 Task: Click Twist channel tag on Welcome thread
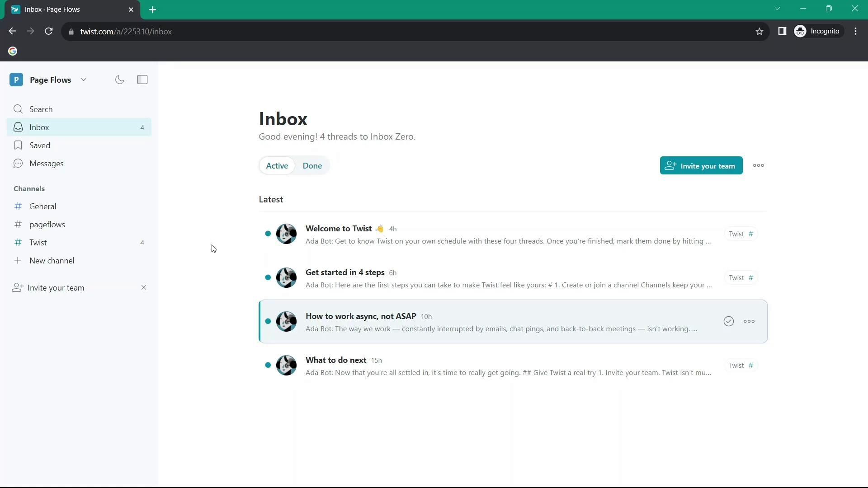[x=741, y=234]
